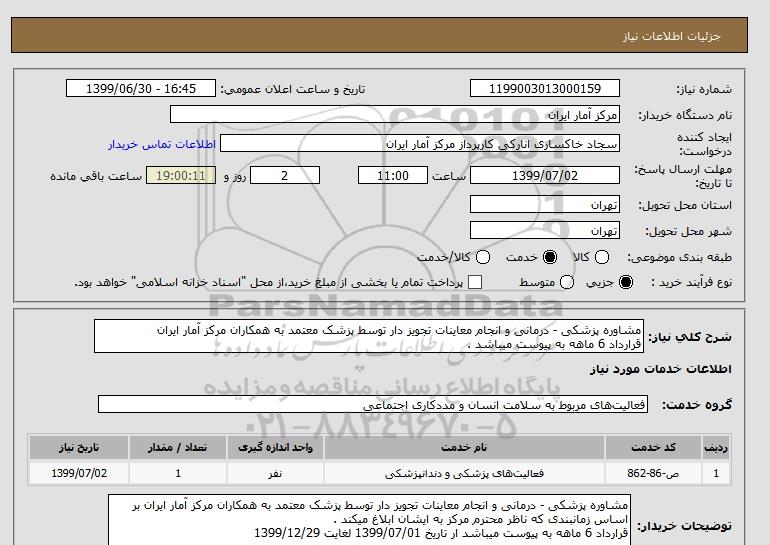Click the شماره نیاز field 1199003013000159
The height and width of the screenshot is (545, 770).
tap(545, 89)
